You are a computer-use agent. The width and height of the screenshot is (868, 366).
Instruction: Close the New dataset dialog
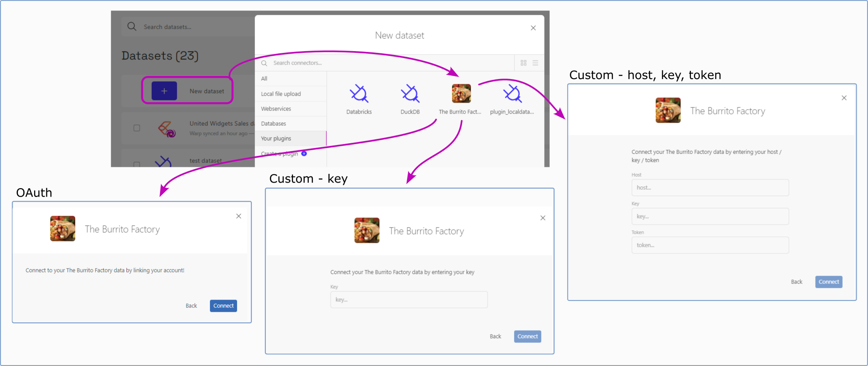[x=533, y=28]
